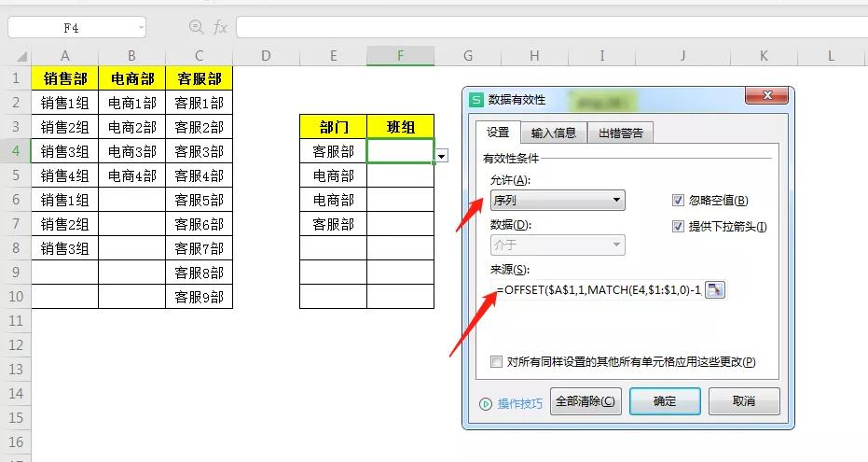The height and width of the screenshot is (462, 868).
Task: Select row 16 header
Action: click(x=16, y=442)
